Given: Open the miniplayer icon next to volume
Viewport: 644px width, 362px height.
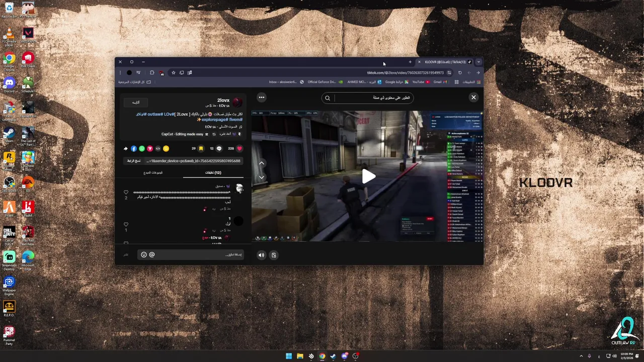Looking at the screenshot, I should click(x=274, y=255).
